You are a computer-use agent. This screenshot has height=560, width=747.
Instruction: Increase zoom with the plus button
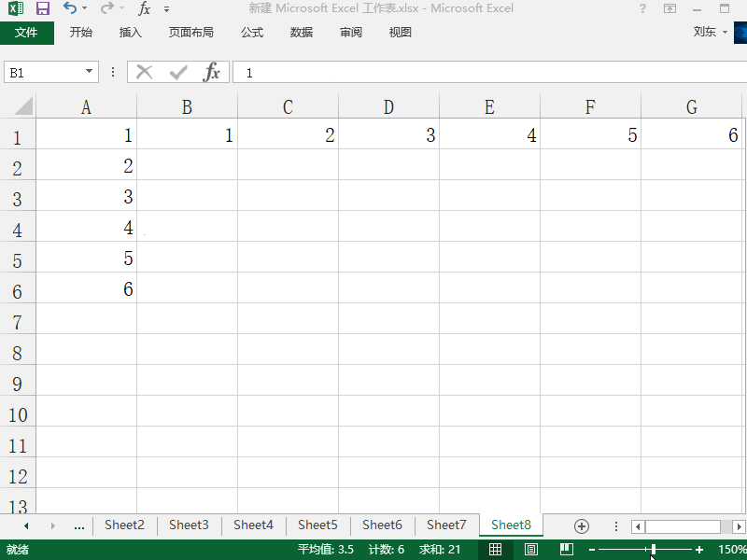point(698,549)
